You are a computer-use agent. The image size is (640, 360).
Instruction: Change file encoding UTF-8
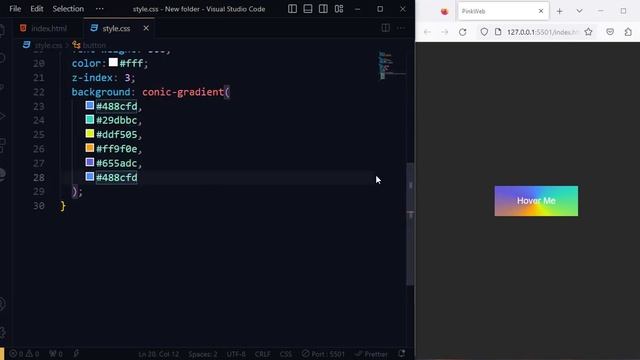coord(236,354)
